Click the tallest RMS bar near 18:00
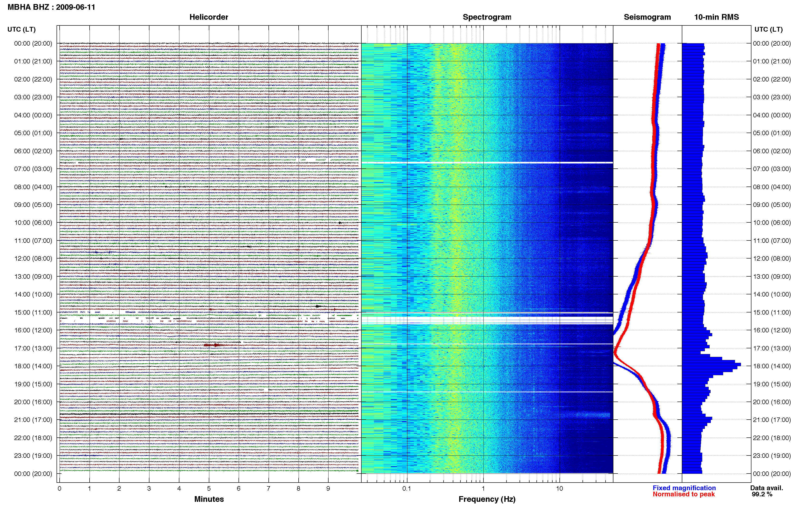Image resolution: width=812 pixels, height=508 pixels. point(711,364)
